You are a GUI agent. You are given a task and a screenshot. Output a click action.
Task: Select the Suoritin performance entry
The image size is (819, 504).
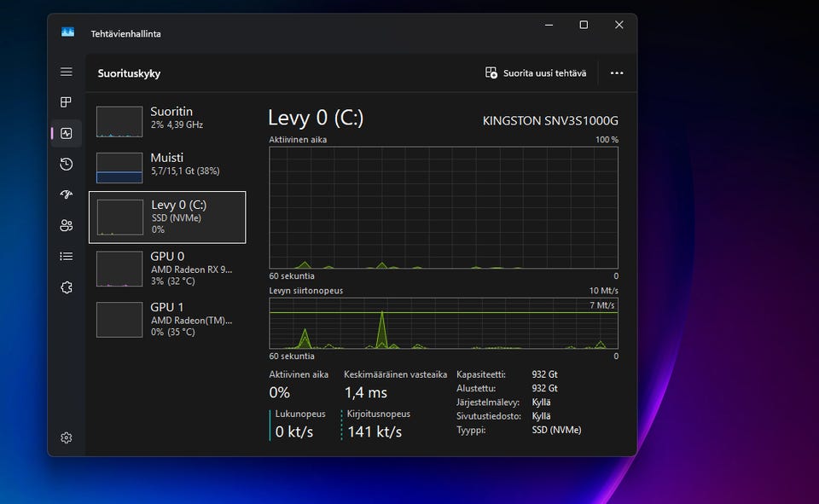167,121
